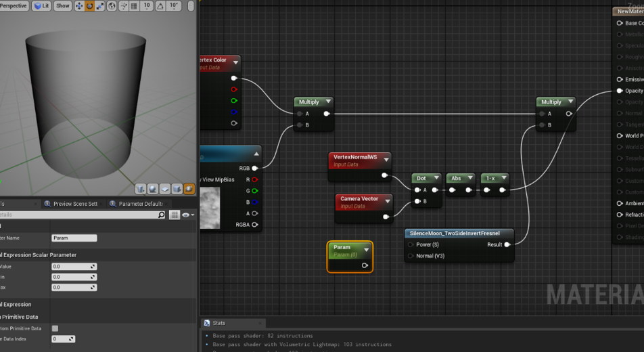Click the scalar parameter Value spinner field
Screen dimensions: 644x352
coord(74,267)
